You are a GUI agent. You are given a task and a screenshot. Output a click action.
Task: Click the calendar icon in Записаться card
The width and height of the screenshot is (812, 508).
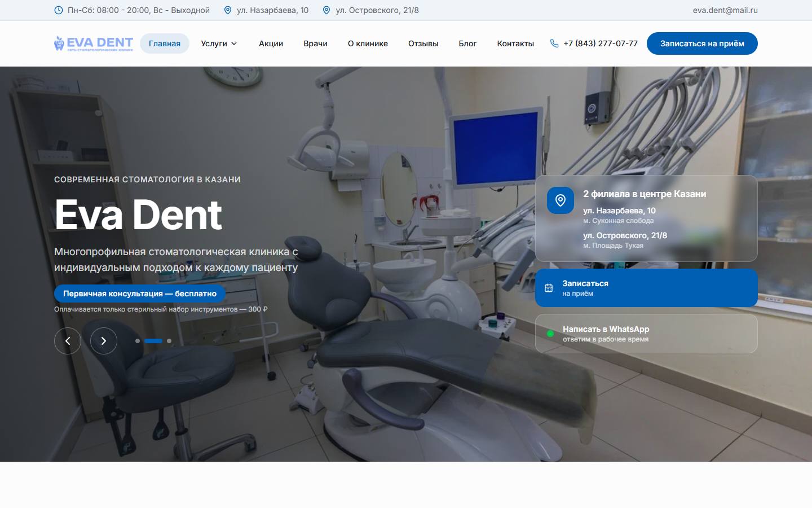click(549, 288)
